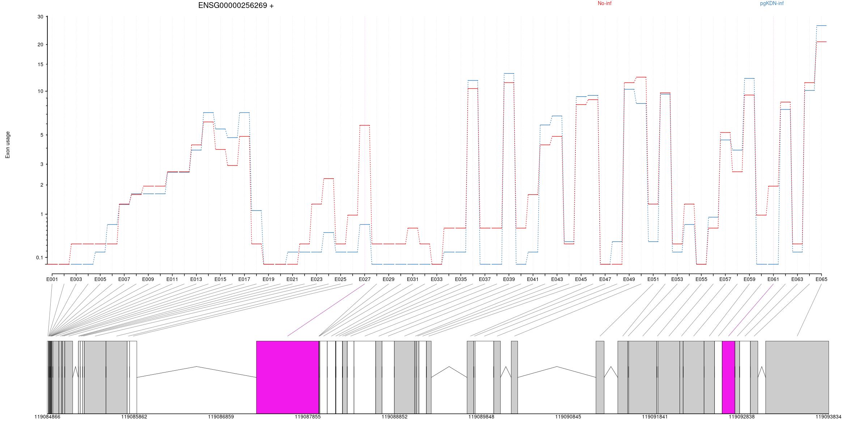Click the Exon usage y-axis title
The width and height of the screenshot is (868, 434).
pyautogui.click(x=8, y=145)
